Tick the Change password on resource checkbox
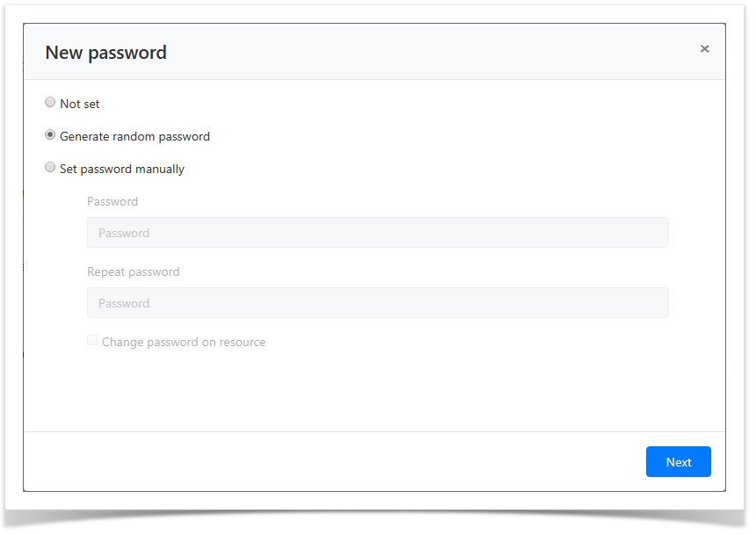 coord(92,341)
